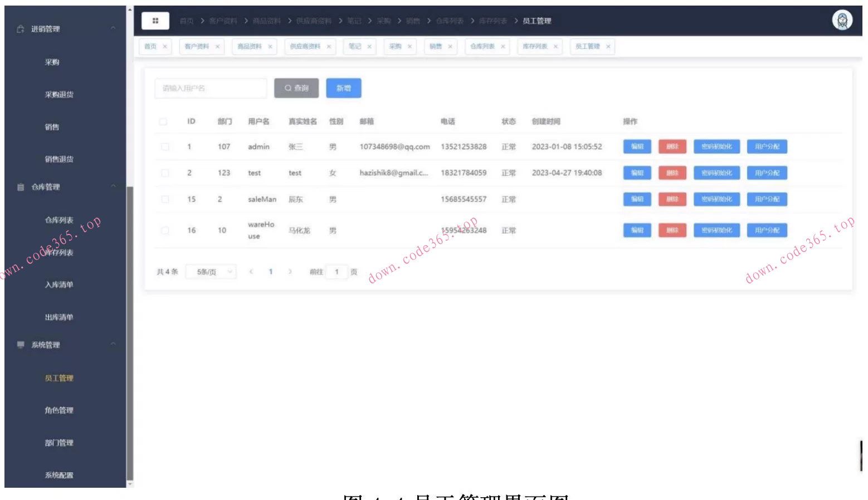
Task: Click the 首页 breadcrumb link
Action: pyautogui.click(x=187, y=21)
